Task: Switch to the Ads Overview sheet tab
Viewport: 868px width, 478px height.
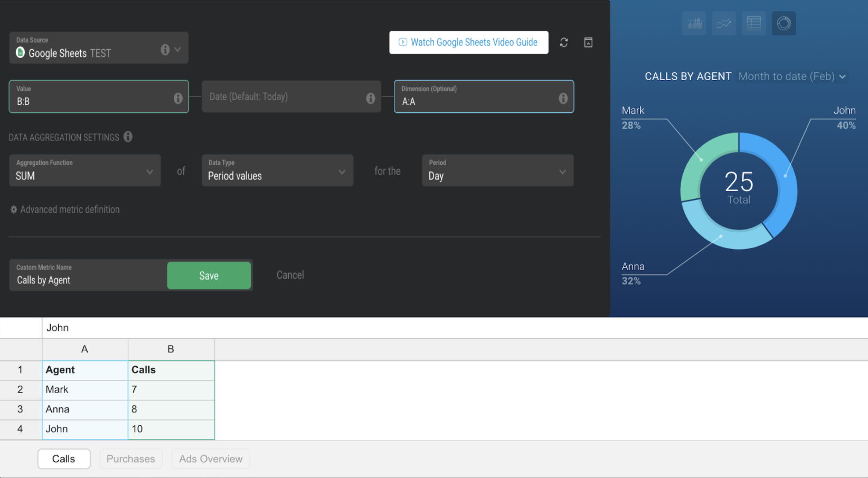Action: coord(211,459)
